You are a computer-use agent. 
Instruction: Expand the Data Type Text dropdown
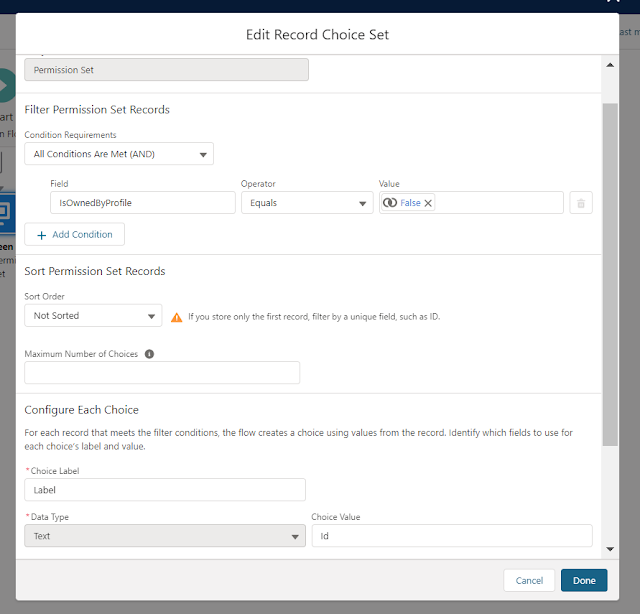165,536
